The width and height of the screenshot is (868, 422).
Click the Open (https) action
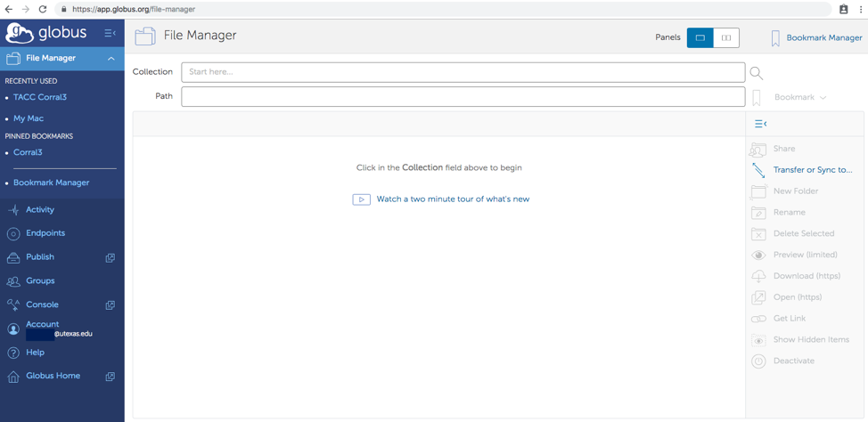point(797,297)
